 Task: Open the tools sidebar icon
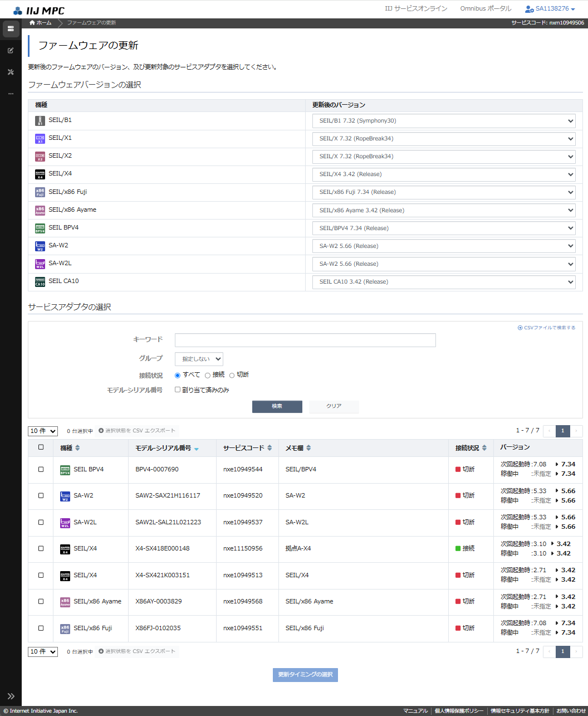coord(11,72)
